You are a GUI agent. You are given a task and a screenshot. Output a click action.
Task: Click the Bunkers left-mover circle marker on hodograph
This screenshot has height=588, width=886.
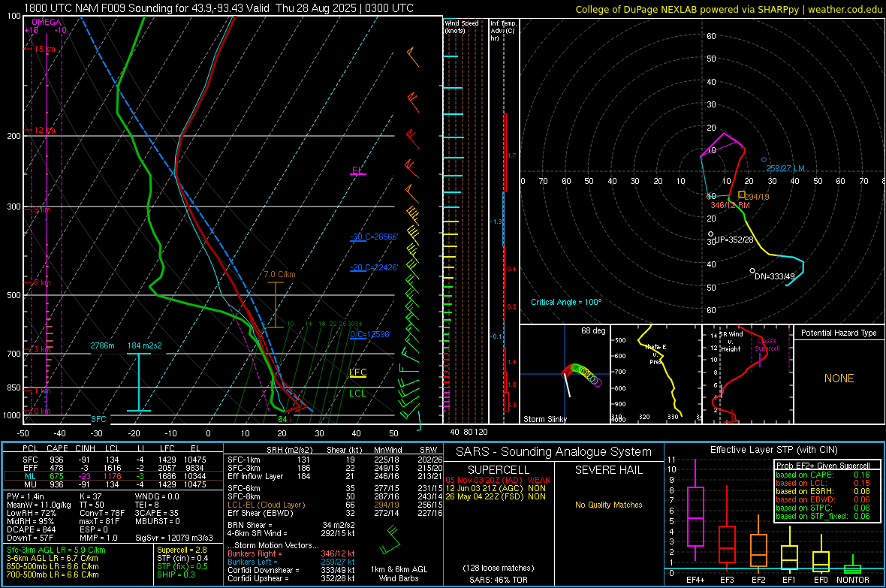click(764, 160)
